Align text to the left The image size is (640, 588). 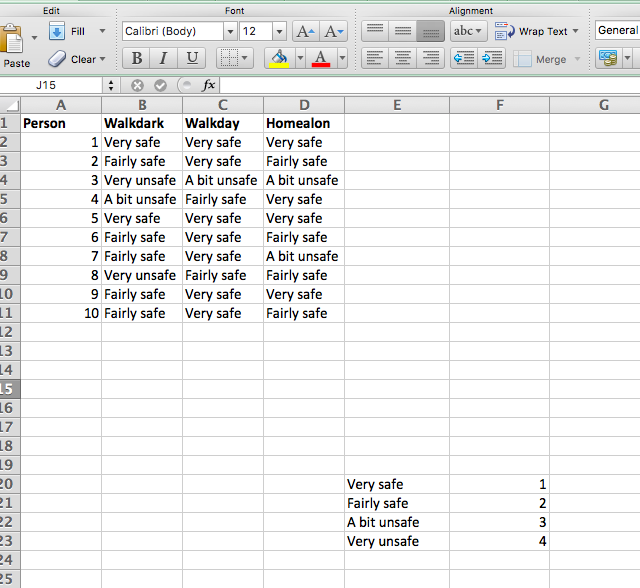[374, 59]
